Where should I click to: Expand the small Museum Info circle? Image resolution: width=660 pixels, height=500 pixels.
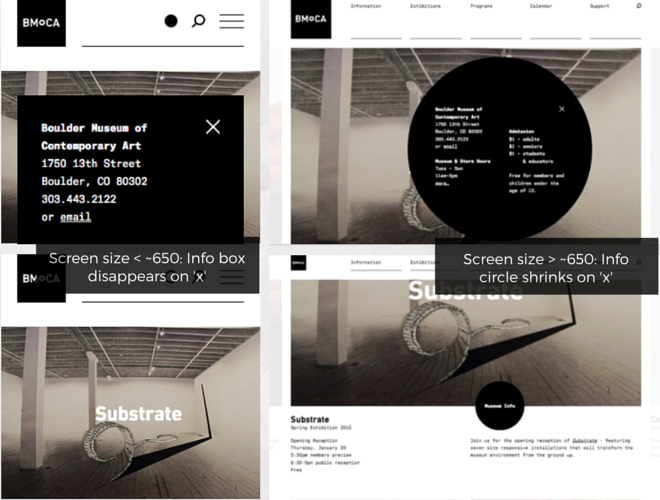(500, 406)
